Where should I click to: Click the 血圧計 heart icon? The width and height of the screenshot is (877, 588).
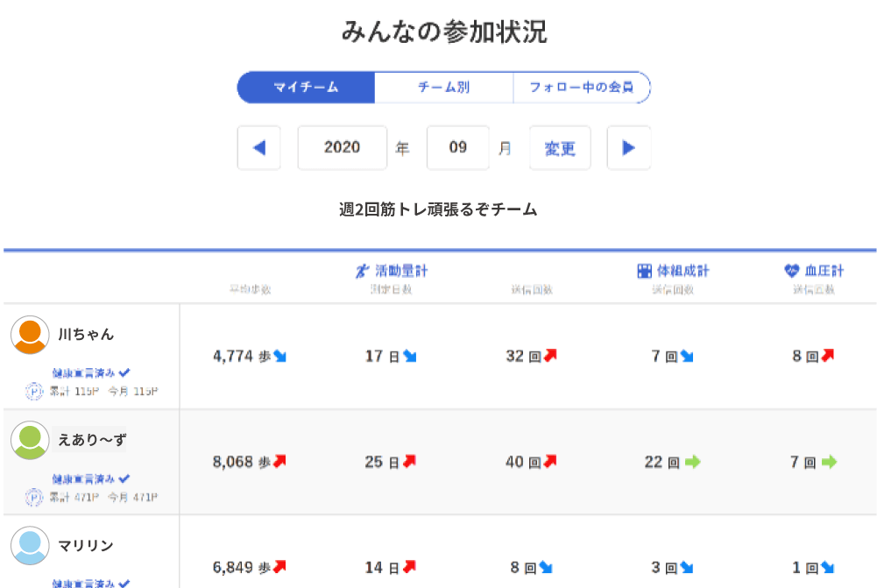tap(791, 271)
